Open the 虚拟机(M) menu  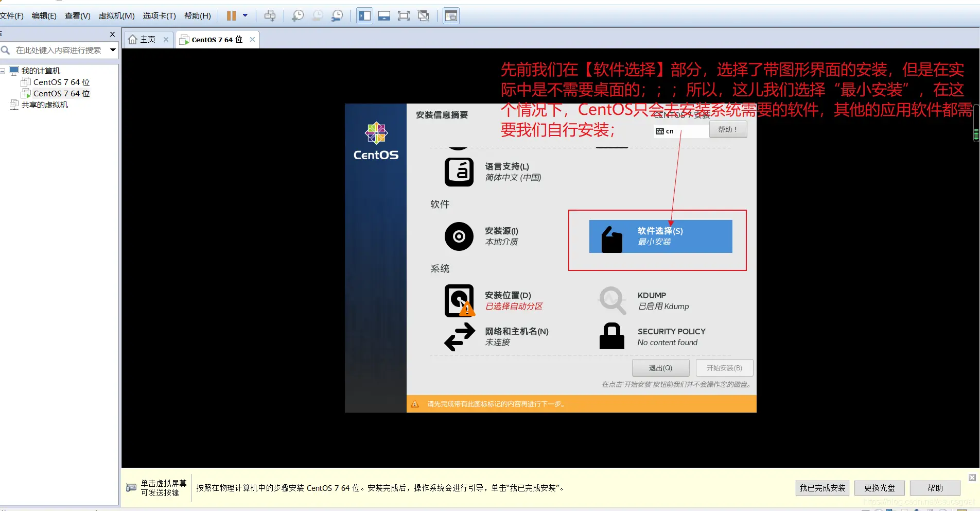[x=117, y=16]
